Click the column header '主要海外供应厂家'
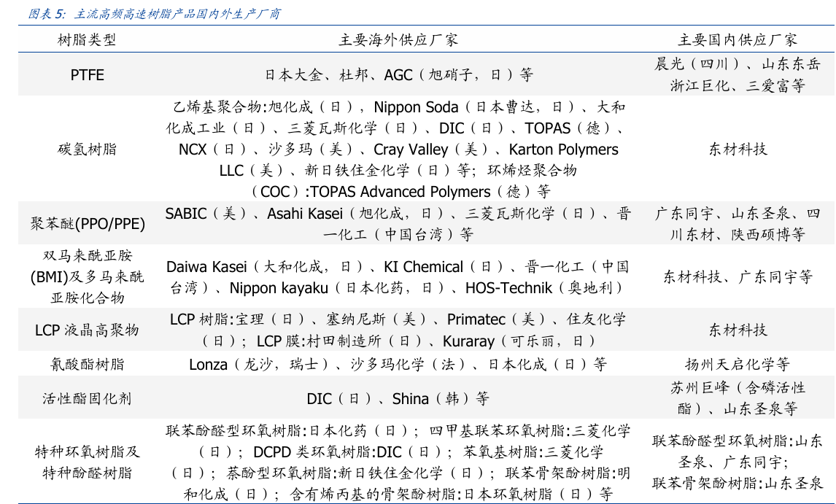 click(398, 39)
